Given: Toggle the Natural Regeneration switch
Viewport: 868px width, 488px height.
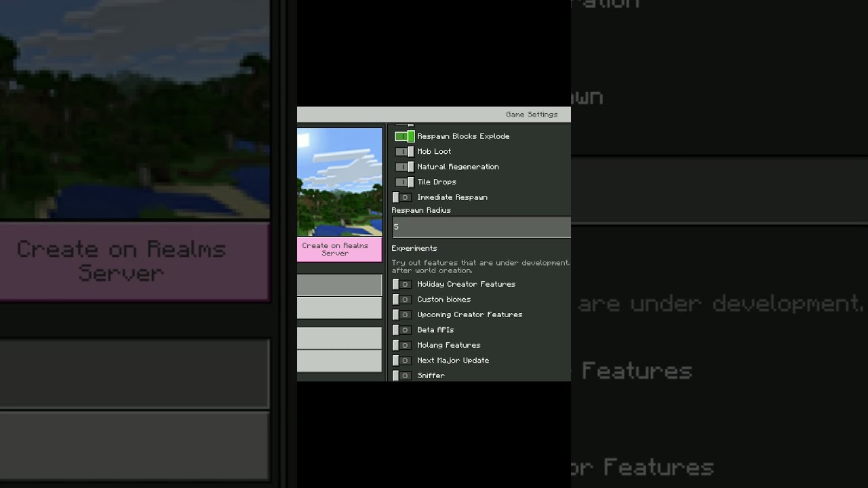Looking at the screenshot, I should coord(405,167).
